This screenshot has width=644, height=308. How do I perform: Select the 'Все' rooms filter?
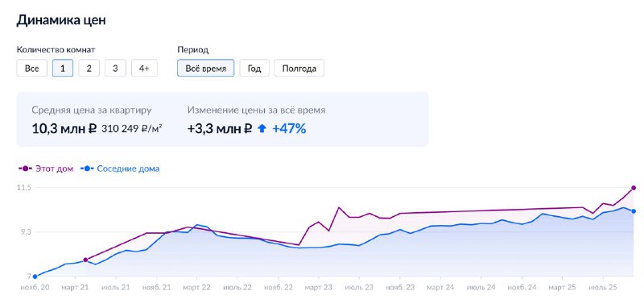pos(32,69)
